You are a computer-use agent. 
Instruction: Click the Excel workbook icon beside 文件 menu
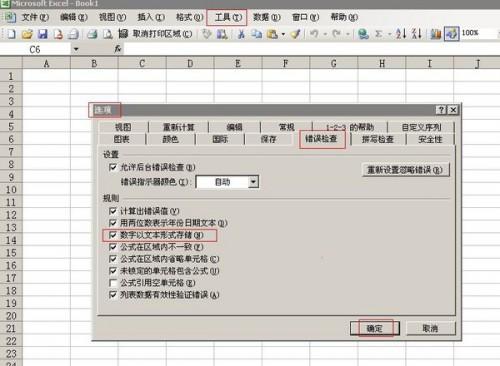pyautogui.click(x=10, y=17)
